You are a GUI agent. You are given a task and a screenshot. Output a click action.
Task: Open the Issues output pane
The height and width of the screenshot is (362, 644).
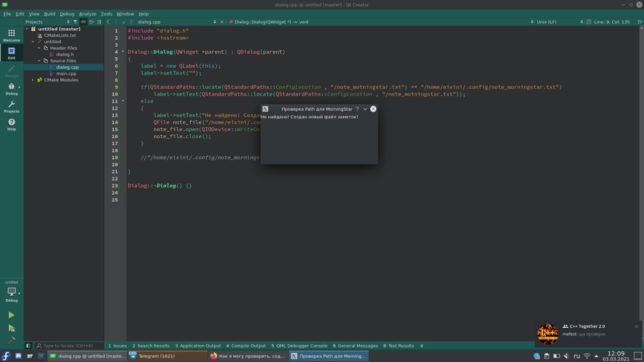(x=117, y=346)
